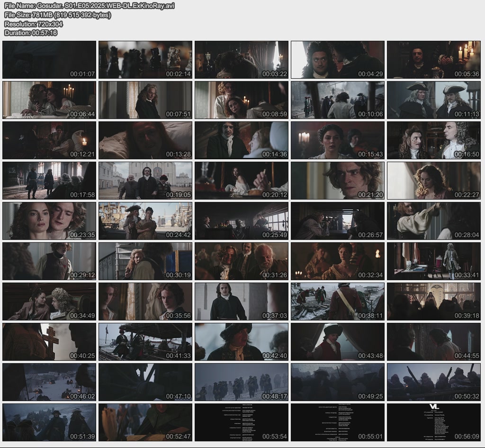This screenshot has height=448, width=485.
Task: Click the street scene frame at 00:10:06
Action: click(337, 100)
